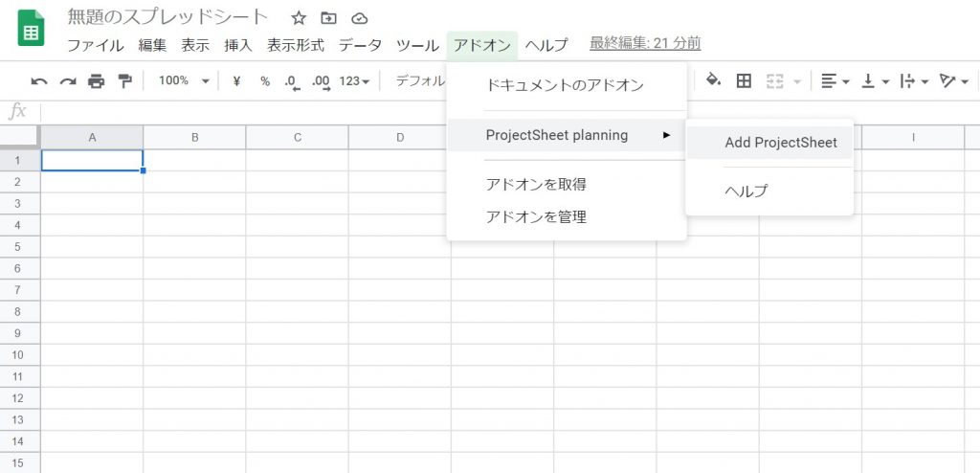This screenshot has height=473, width=980.
Task: Open the 表示形式 menu
Action: click(x=296, y=45)
